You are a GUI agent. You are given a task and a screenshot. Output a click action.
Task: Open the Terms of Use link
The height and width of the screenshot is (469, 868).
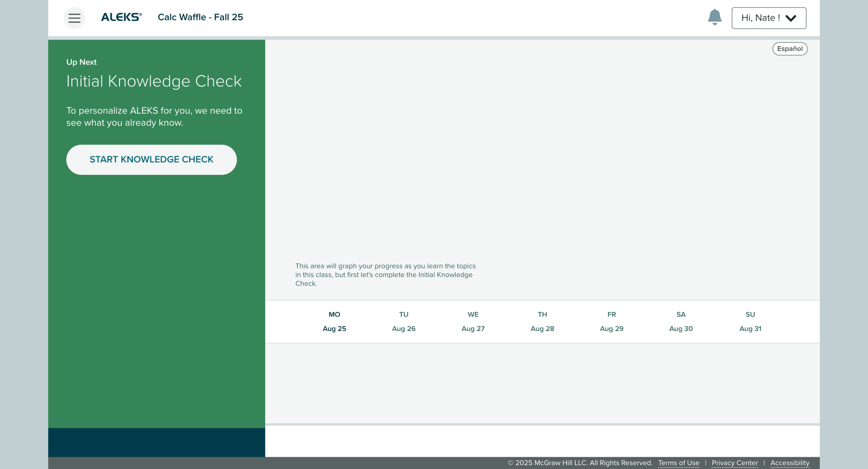click(678, 463)
